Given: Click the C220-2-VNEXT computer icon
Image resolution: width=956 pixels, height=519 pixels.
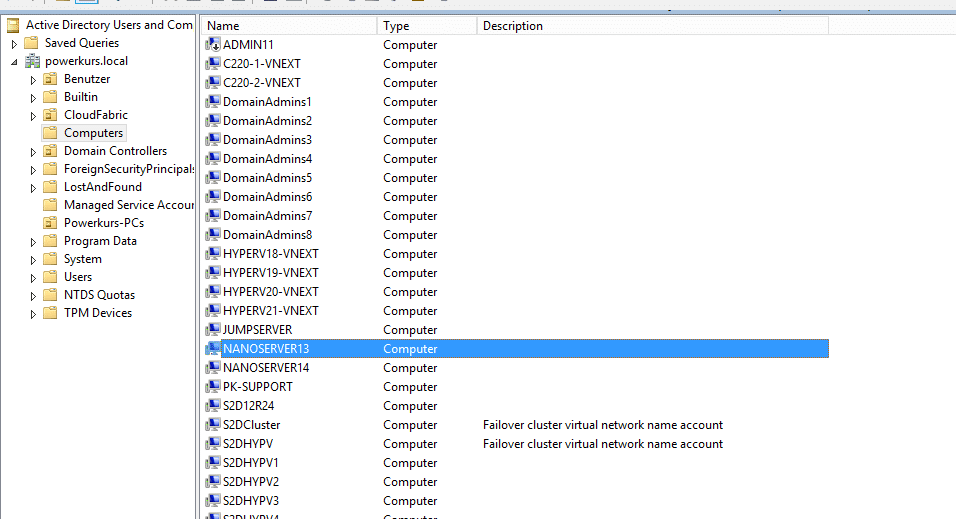Looking at the screenshot, I should point(212,82).
